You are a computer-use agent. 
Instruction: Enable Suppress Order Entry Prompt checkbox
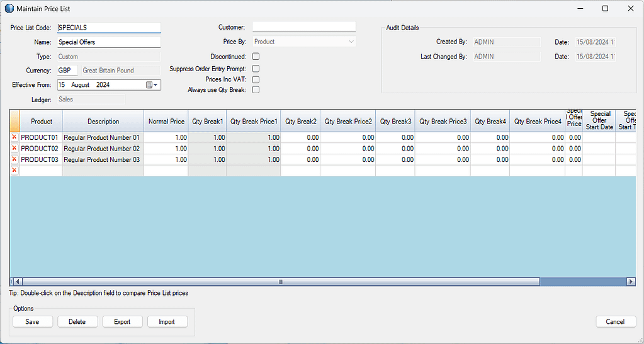(256, 68)
